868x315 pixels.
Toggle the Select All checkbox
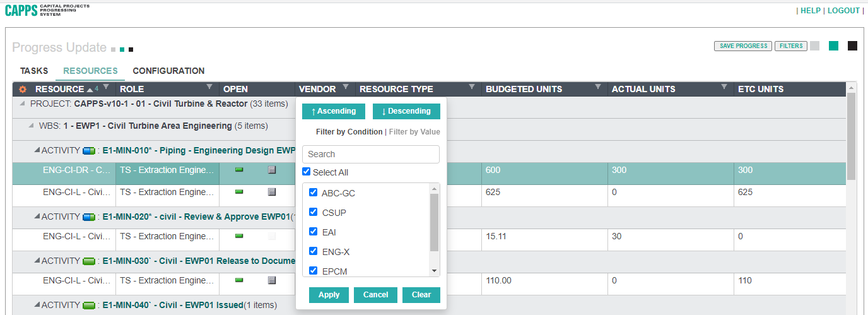[307, 172]
